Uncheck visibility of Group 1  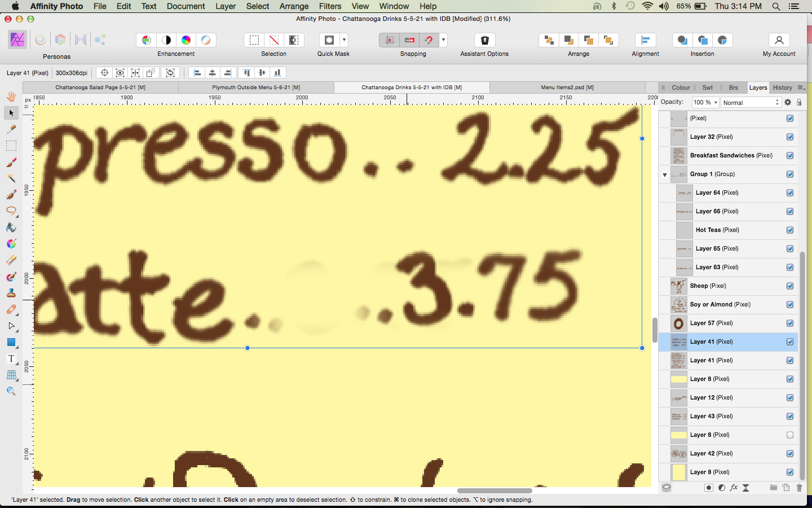pyautogui.click(x=790, y=174)
